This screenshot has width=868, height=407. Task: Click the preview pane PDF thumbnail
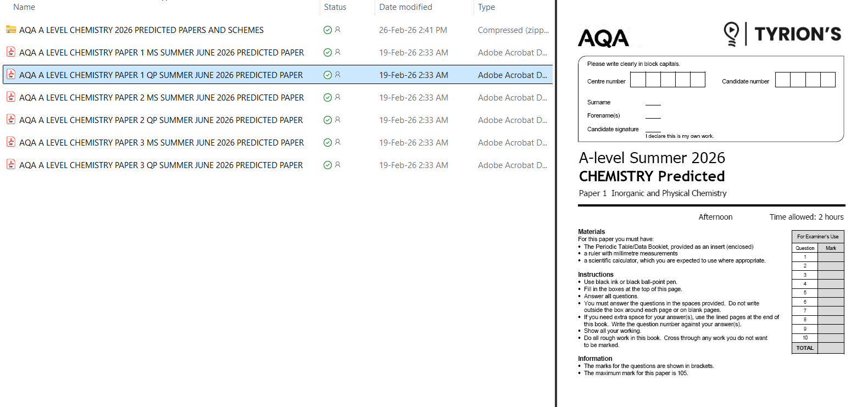pos(711,203)
